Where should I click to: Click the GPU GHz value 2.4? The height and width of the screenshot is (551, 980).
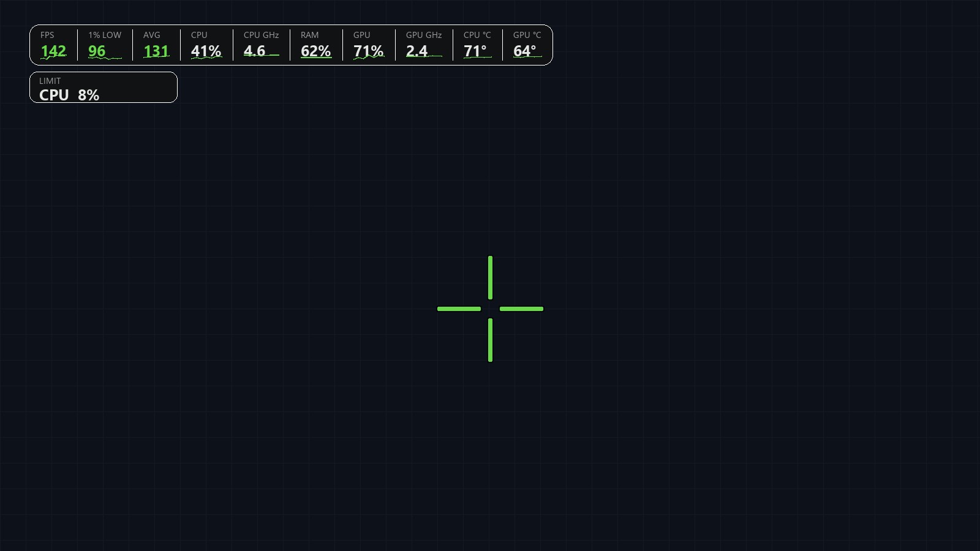[417, 51]
